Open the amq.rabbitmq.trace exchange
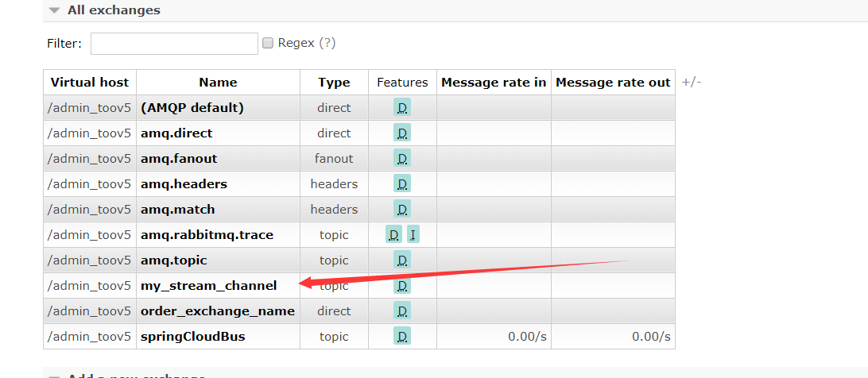 pyautogui.click(x=207, y=235)
